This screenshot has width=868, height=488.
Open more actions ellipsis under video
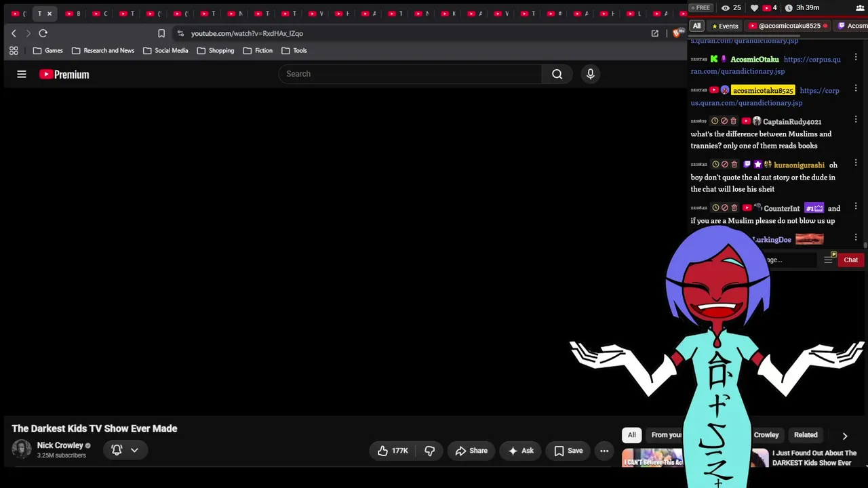point(604,451)
